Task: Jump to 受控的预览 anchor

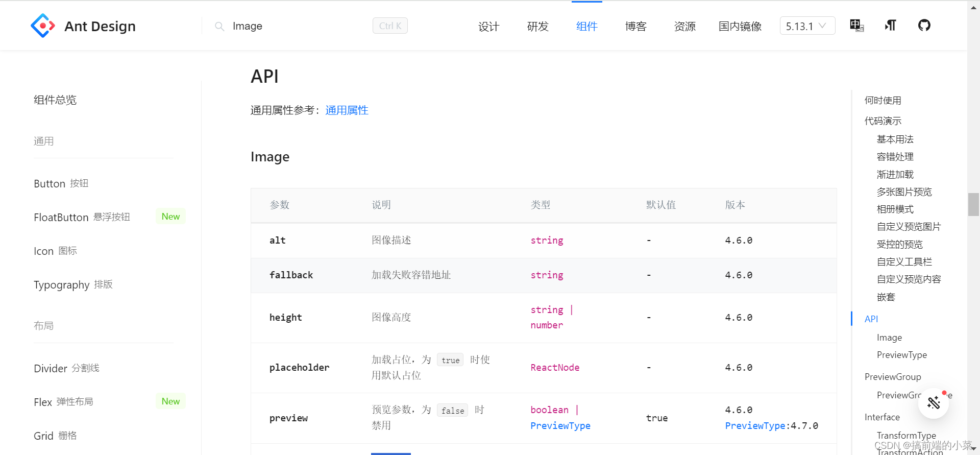Action: pos(899,245)
